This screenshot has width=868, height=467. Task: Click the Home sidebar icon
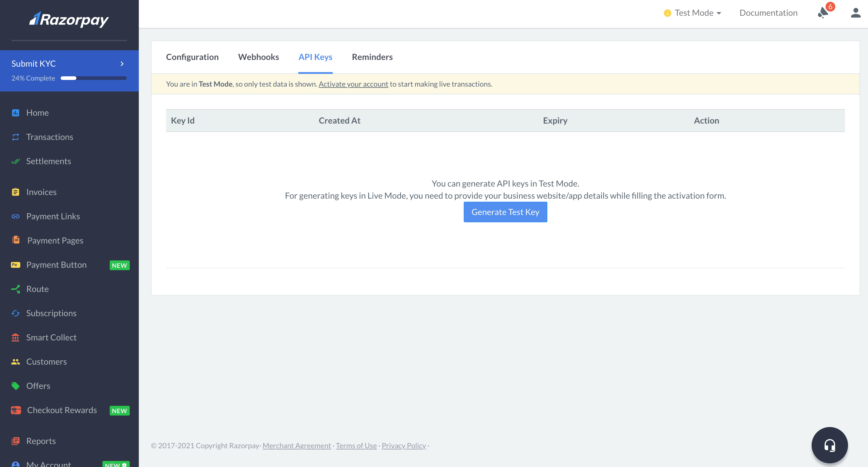[15, 113]
